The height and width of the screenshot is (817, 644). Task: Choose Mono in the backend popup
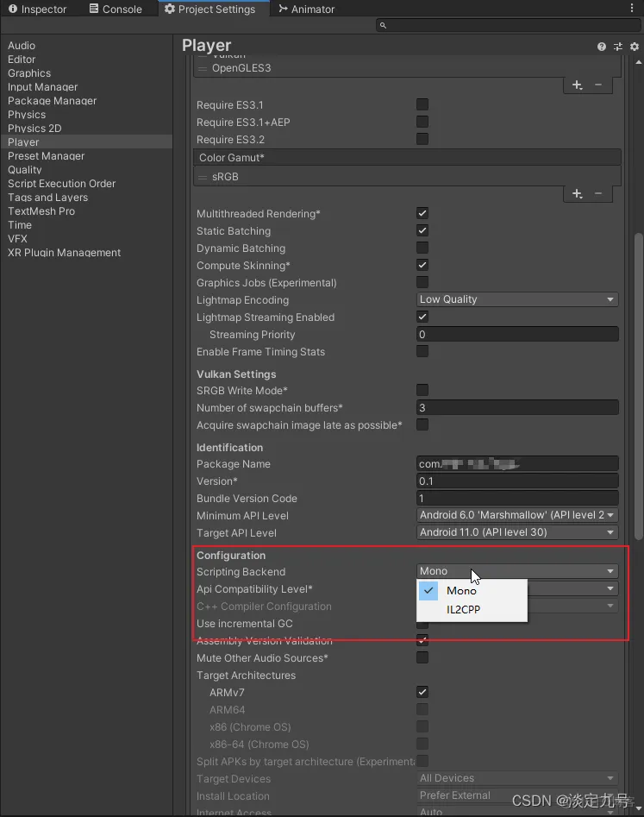(472, 591)
